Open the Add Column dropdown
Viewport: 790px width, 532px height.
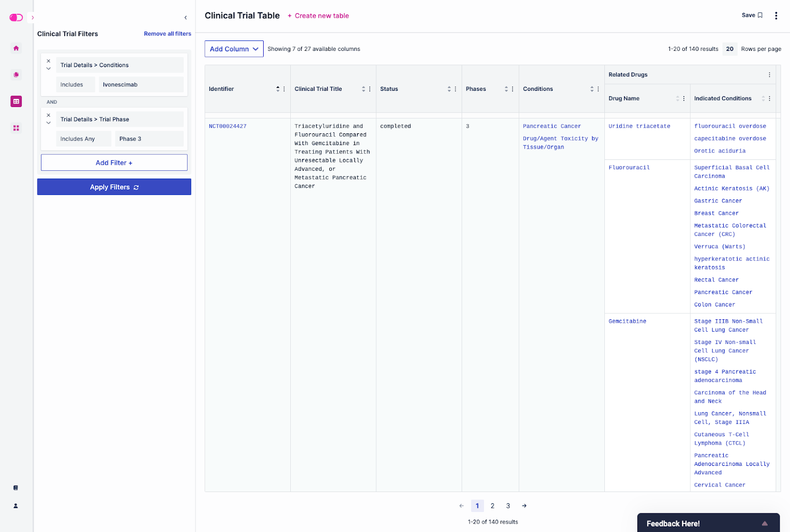point(234,49)
